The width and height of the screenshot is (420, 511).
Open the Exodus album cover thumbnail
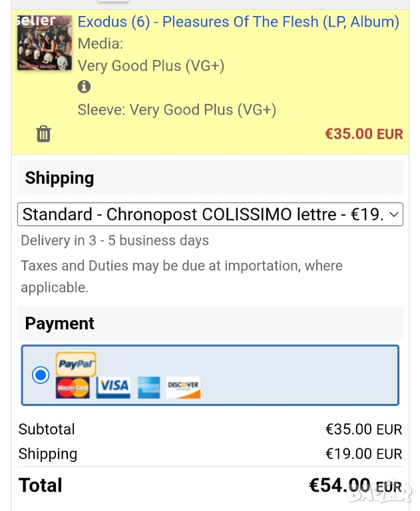coord(45,43)
